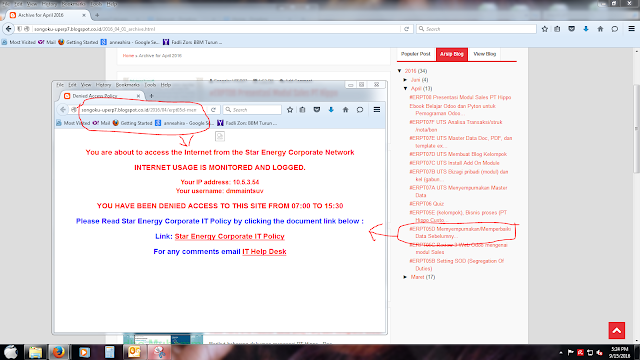
Task: Click back arrow in main browser window
Action: tap(9, 29)
